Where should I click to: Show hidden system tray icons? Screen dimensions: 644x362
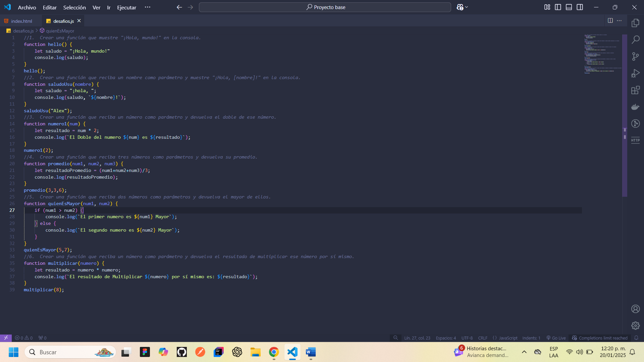[524, 352]
